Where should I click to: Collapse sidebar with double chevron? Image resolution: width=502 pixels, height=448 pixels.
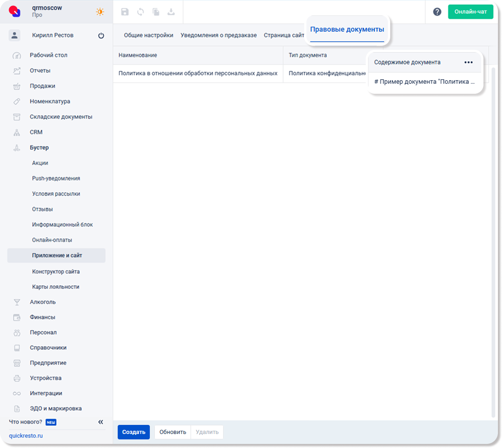[x=100, y=422]
